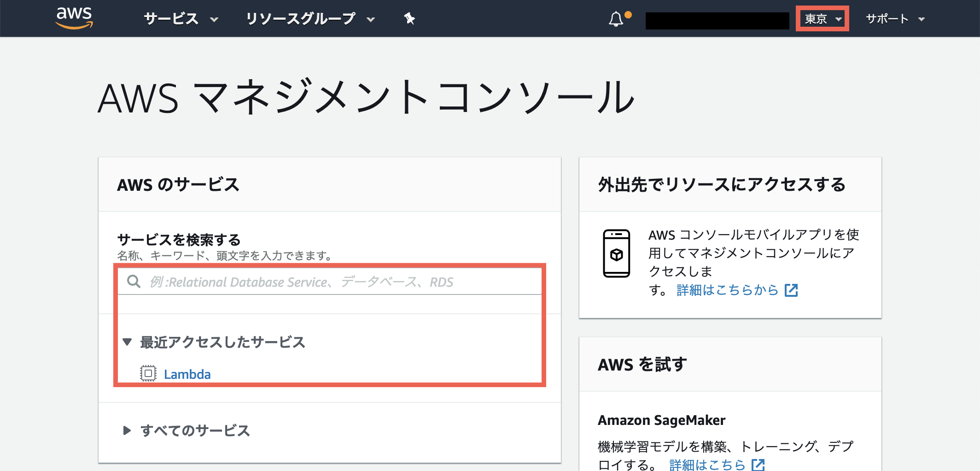This screenshot has height=471, width=980.
Task: Click external link icon after 詳細はこちらから
Action: (x=791, y=290)
